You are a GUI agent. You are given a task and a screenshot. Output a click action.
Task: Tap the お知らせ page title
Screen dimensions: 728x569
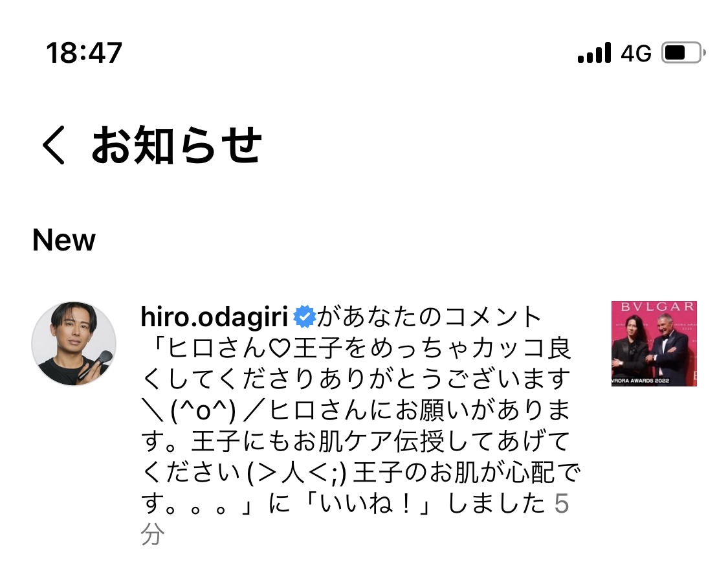click(177, 145)
